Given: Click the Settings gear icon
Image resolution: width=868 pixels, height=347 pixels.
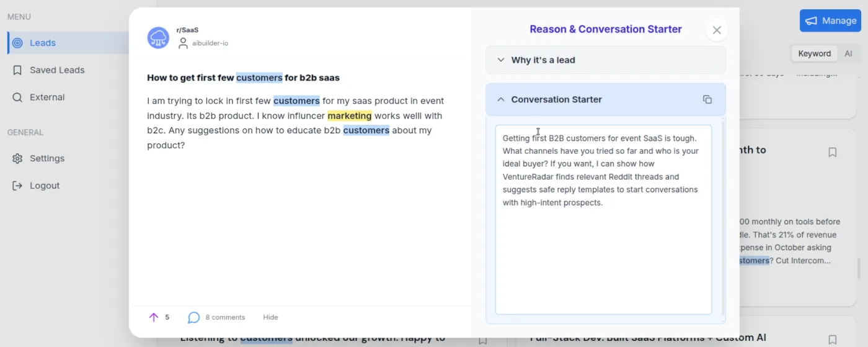Looking at the screenshot, I should (17, 158).
